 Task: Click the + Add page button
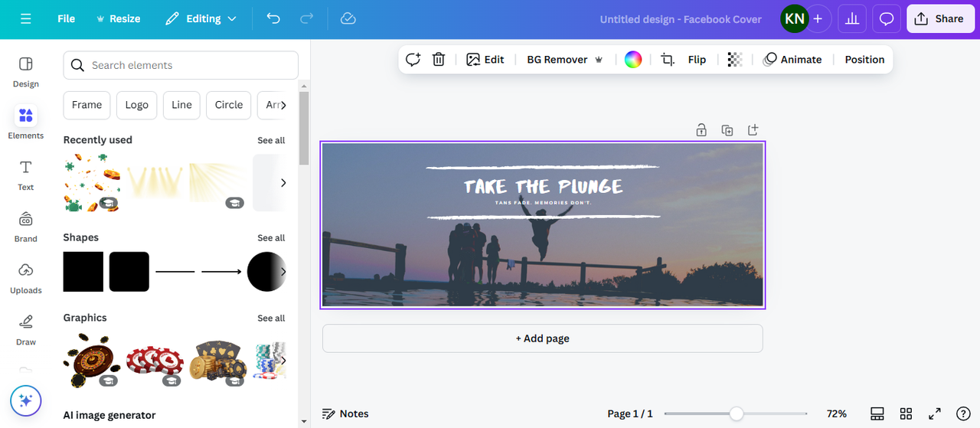click(543, 338)
